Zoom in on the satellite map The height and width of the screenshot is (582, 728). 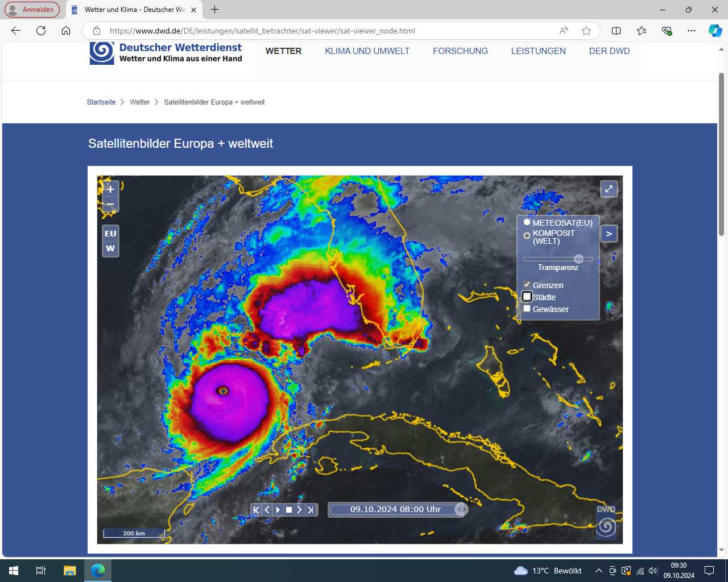[x=110, y=189]
